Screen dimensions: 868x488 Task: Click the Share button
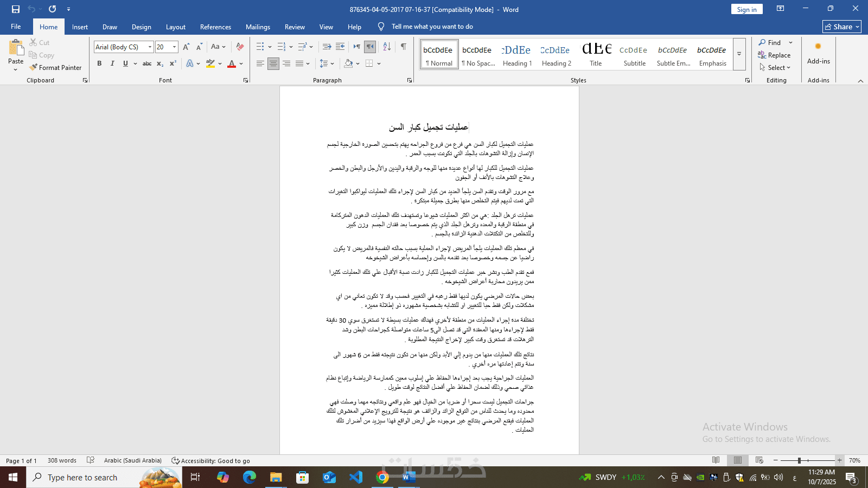[x=841, y=27]
